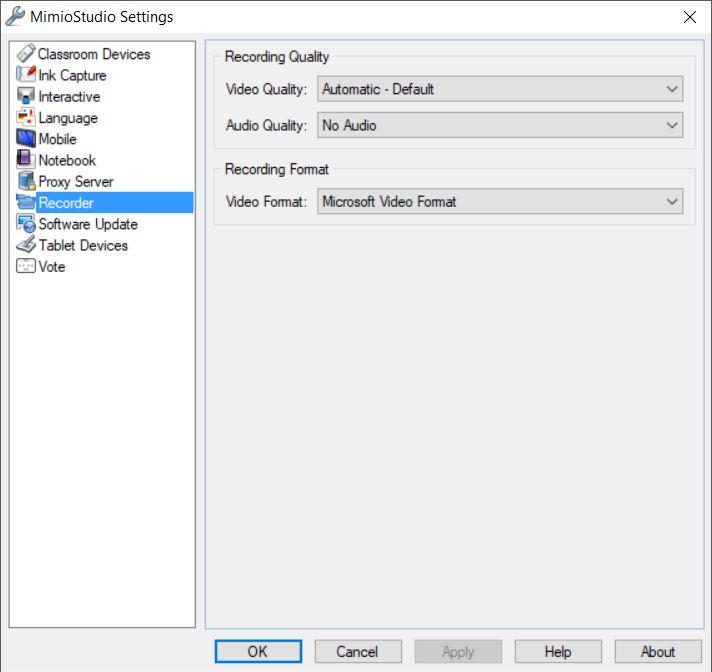
Task: Choose the Language category
Action: coord(68,118)
